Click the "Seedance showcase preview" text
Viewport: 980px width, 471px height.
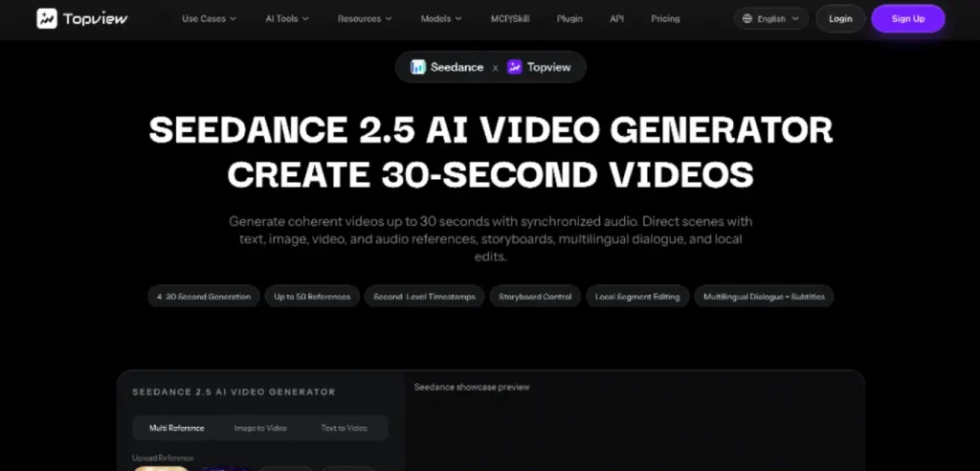coord(472,387)
